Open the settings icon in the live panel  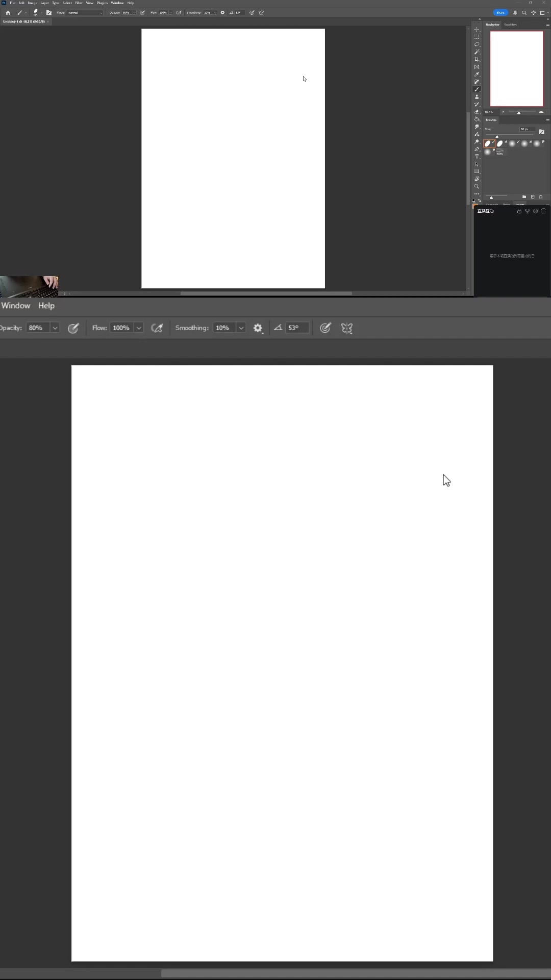535,211
